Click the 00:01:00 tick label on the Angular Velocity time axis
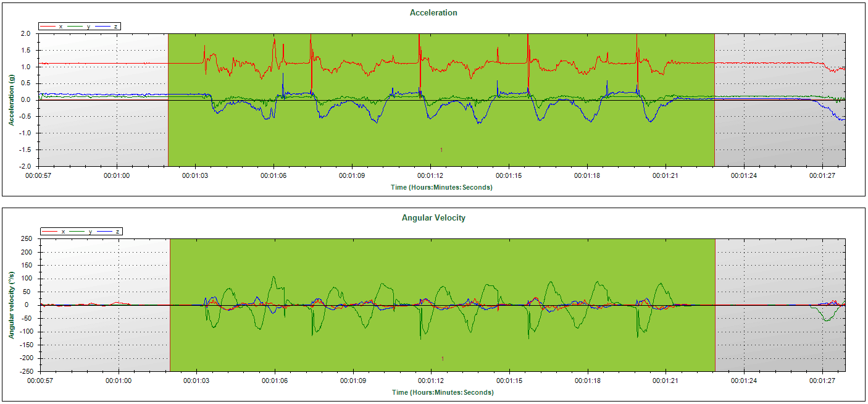 [118, 381]
